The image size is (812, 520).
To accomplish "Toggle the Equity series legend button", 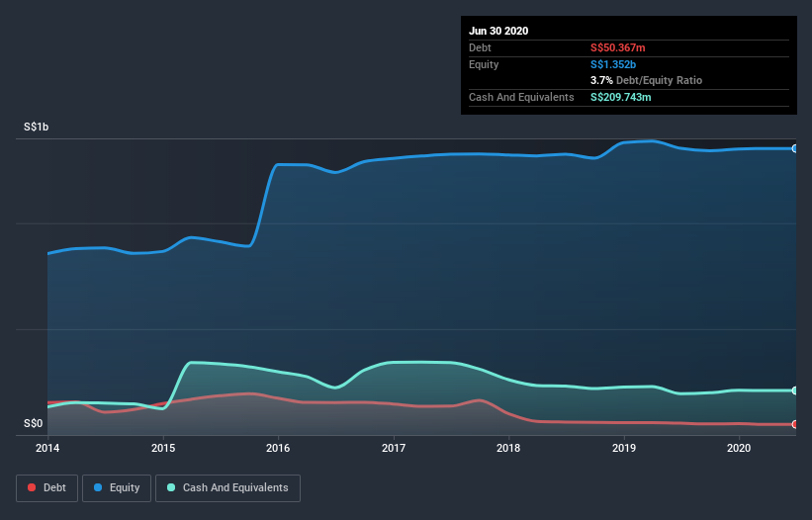I will pyautogui.click(x=117, y=488).
